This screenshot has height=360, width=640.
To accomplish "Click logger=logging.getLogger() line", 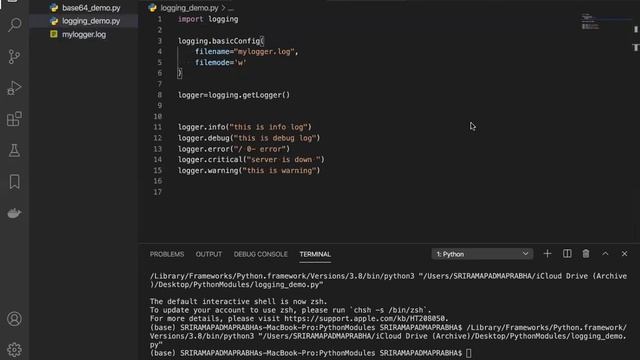I will [x=233, y=95].
